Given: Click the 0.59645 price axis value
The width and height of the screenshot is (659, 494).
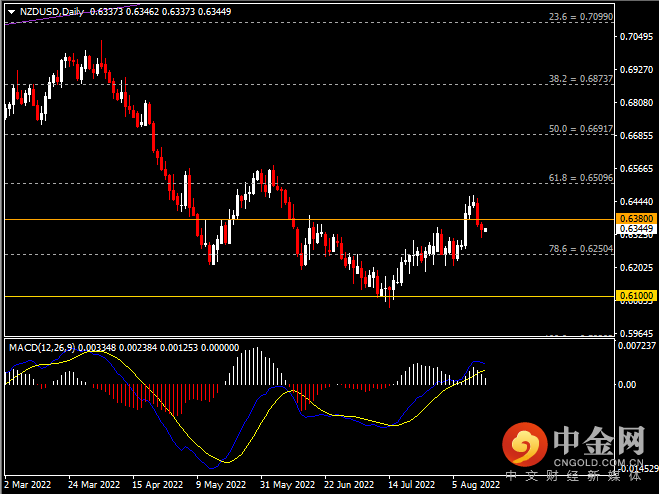Looking at the screenshot, I should [x=636, y=333].
